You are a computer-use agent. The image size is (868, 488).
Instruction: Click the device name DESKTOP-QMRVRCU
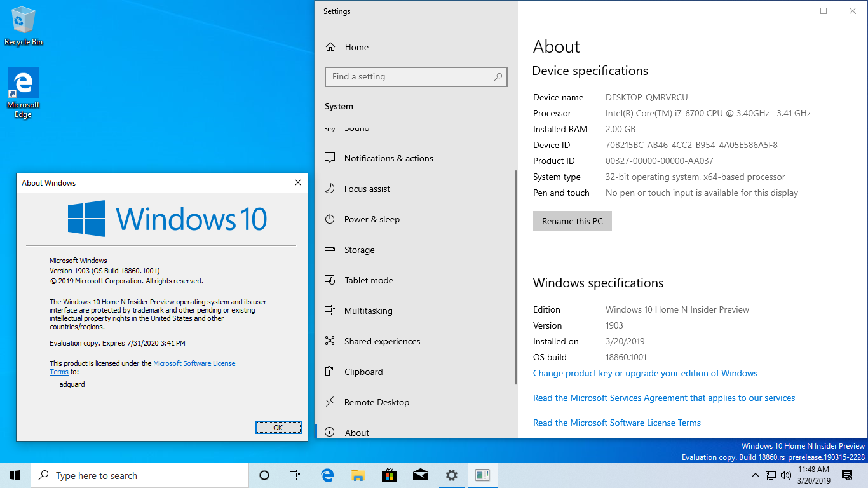click(646, 97)
